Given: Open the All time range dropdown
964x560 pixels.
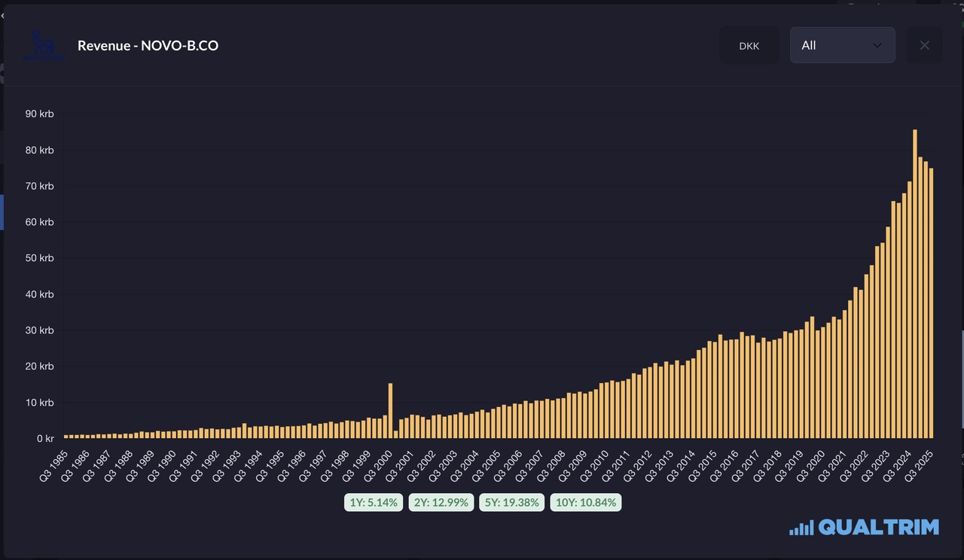Looking at the screenshot, I should [842, 45].
